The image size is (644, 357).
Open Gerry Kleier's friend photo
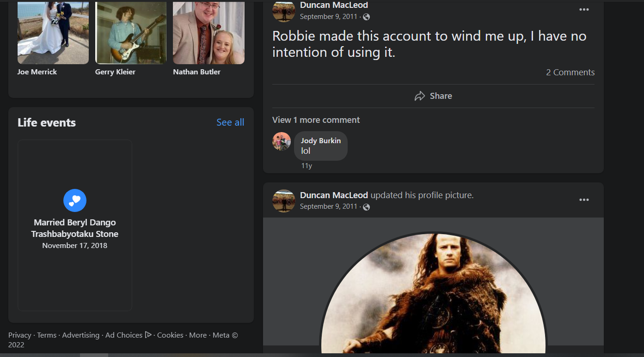[131, 32]
